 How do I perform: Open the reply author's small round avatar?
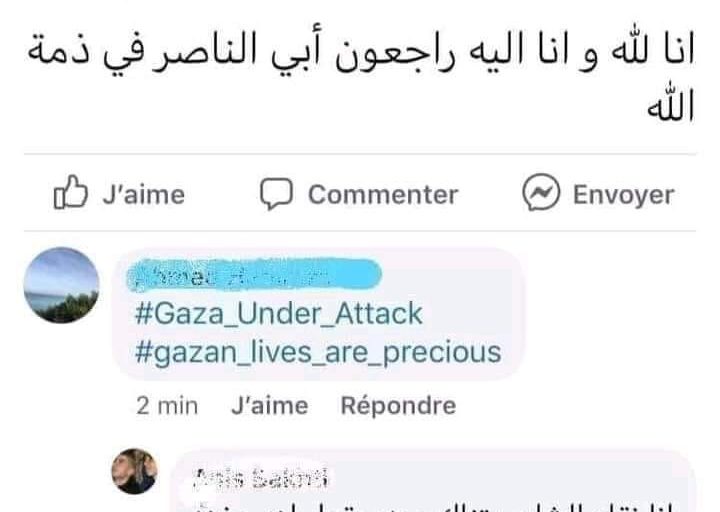click(x=135, y=471)
